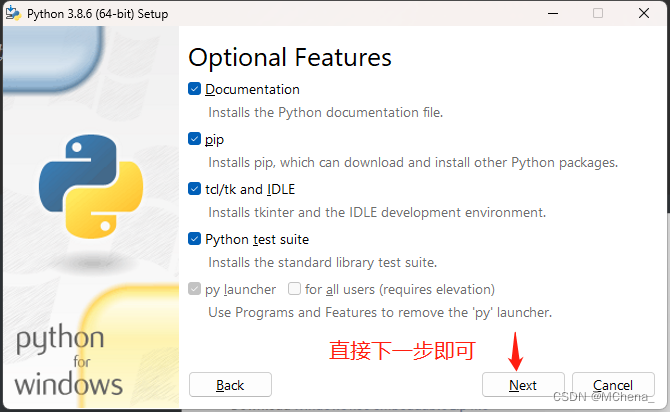The width and height of the screenshot is (670, 412).
Task: Click 'Installs the Python documentation file.' text
Action: [x=326, y=112]
